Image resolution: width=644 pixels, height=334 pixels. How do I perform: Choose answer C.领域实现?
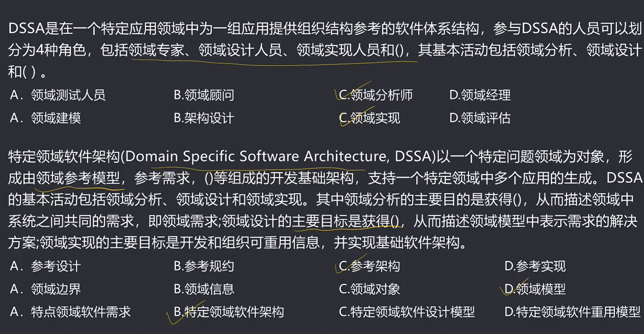[369, 118]
